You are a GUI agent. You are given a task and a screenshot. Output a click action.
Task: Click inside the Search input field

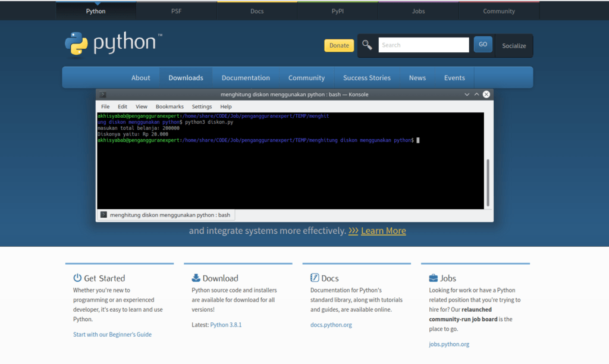pyautogui.click(x=423, y=45)
